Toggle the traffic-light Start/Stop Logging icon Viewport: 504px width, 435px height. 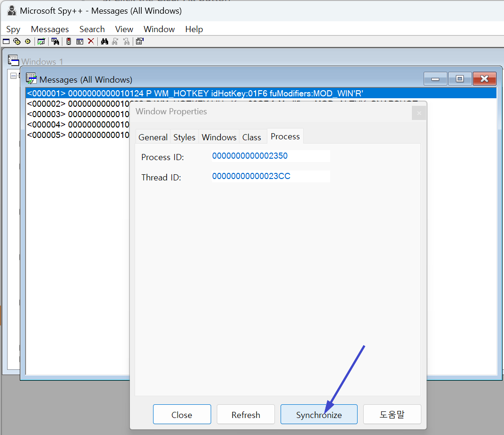(69, 42)
